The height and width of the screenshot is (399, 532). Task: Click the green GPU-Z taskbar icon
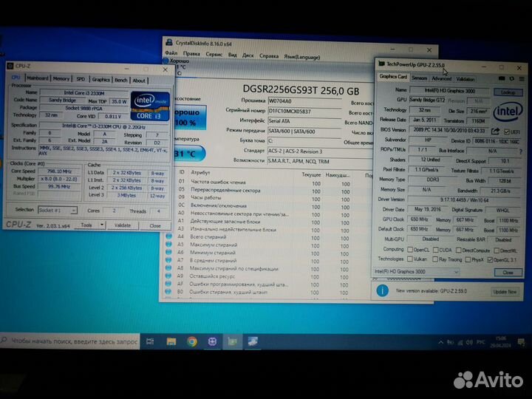233,341
